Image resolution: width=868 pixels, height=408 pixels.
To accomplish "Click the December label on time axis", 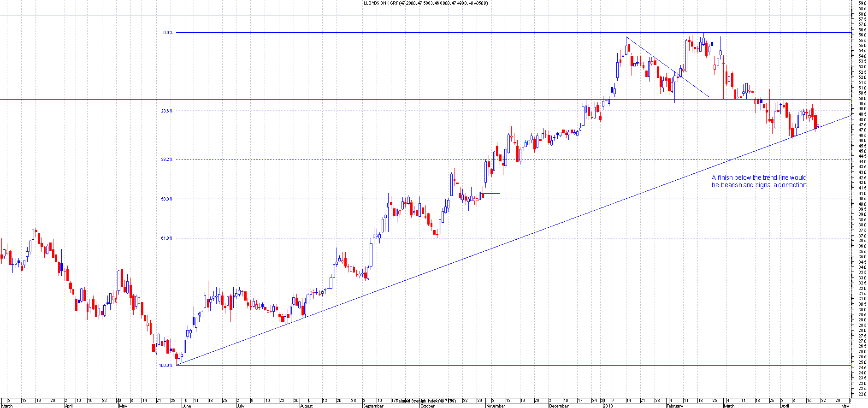I will [x=559, y=406].
